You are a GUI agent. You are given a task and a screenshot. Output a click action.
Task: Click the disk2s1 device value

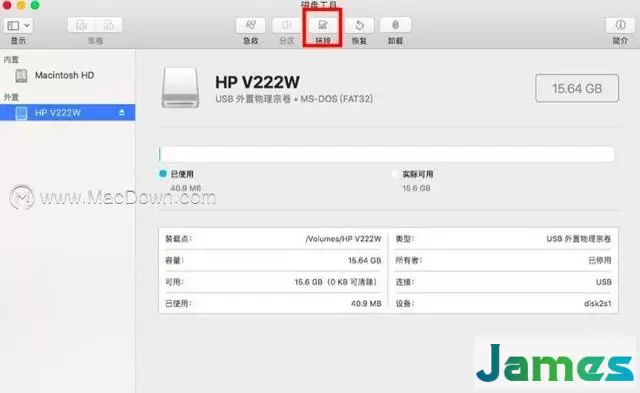coord(598,304)
